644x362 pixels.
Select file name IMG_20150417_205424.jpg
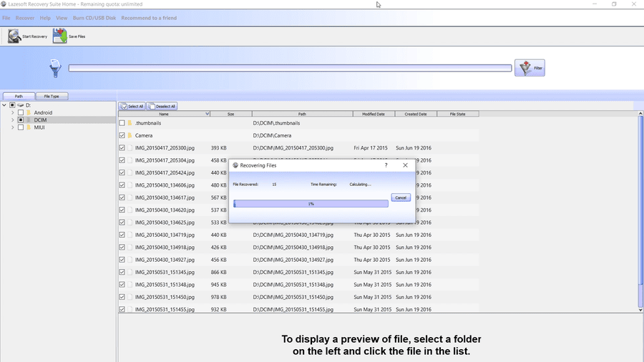click(x=165, y=173)
